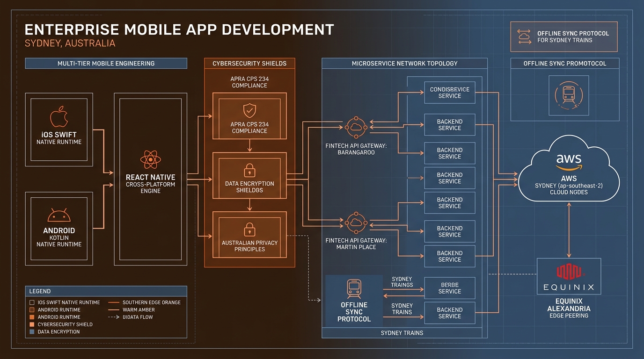Viewport: 644px width, 359px height.
Task: Click the Sydney Trains footer of the topology panel
Action: tap(402, 333)
